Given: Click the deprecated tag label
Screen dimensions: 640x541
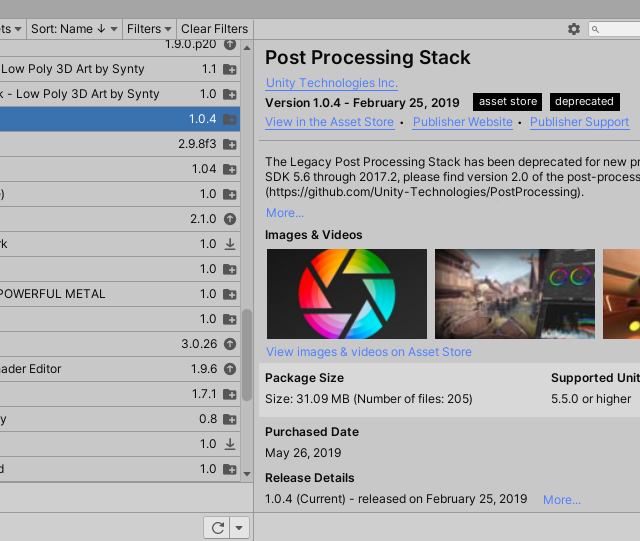Looking at the screenshot, I should point(584,102).
